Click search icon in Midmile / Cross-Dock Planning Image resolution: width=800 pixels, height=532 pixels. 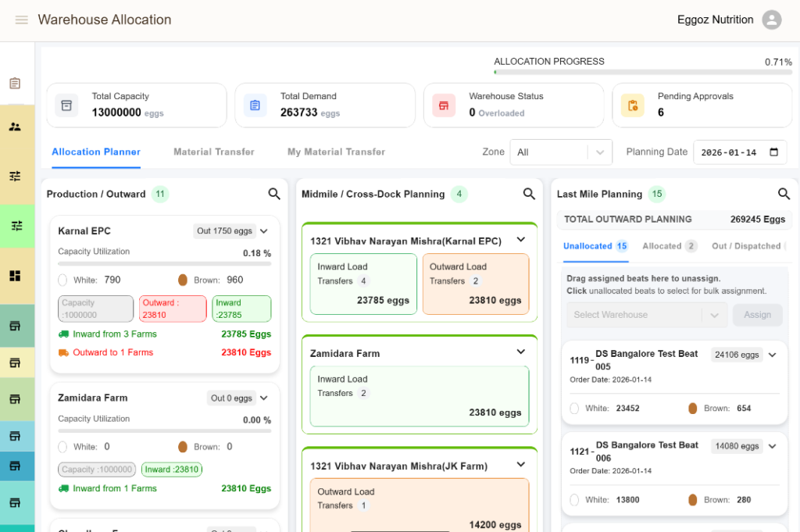[529, 194]
